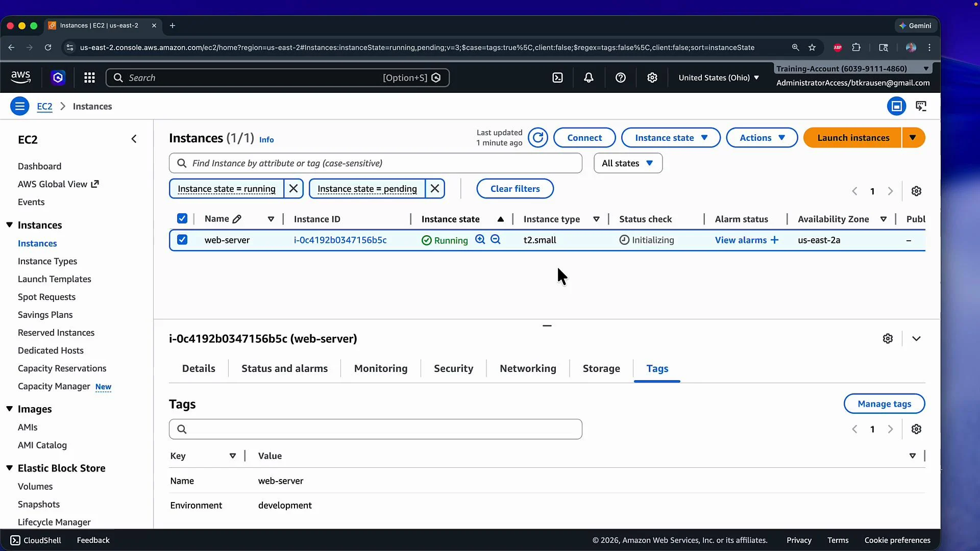
Task: Switch to the Monitoring tab
Action: 381,368
